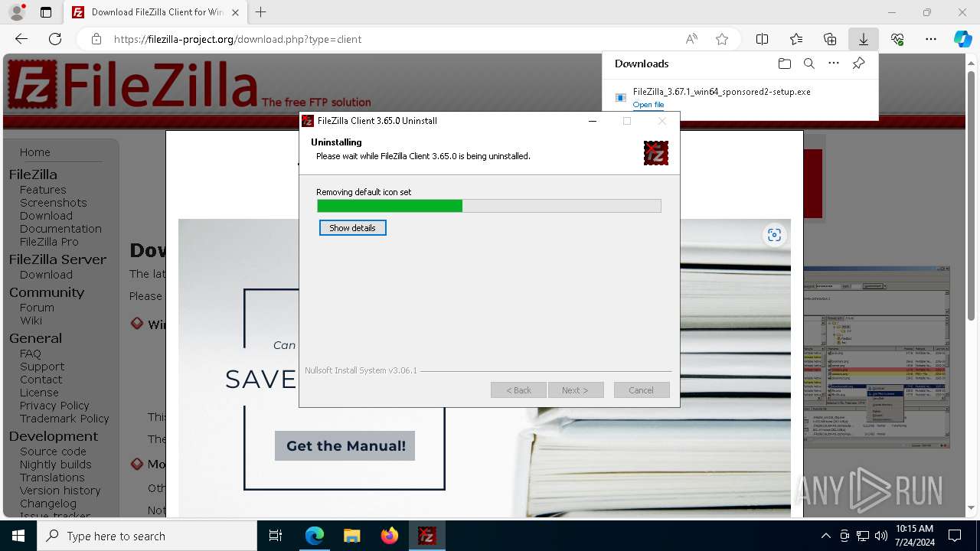Open the Read aloud icon

click(x=691, y=39)
